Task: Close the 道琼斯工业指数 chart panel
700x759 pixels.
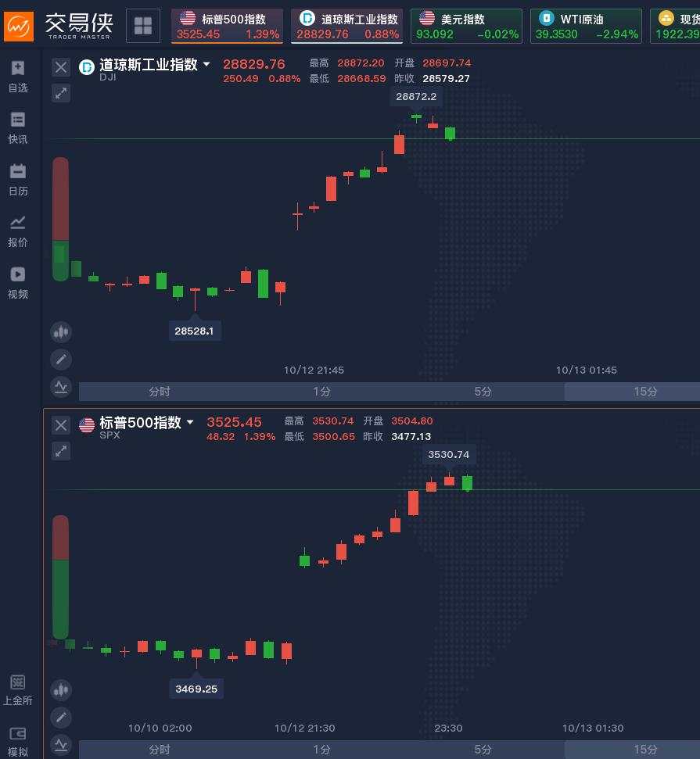Action: point(61,66)
